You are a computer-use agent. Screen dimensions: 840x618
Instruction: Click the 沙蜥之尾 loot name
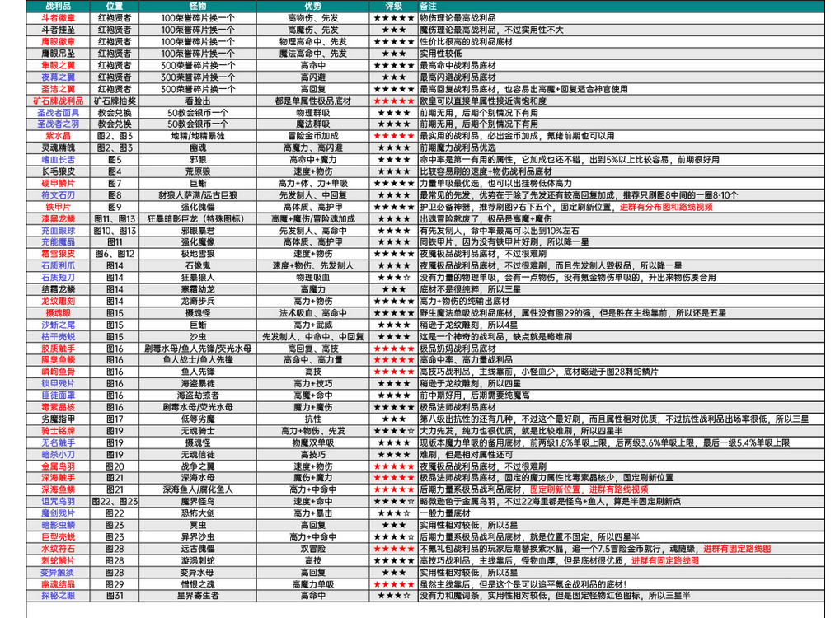point(58,325)
